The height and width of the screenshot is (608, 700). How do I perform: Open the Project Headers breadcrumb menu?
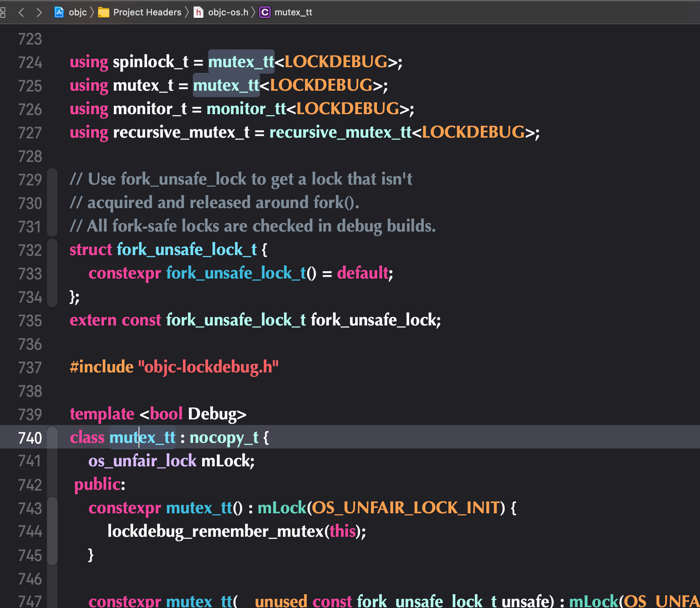point(147,13)
